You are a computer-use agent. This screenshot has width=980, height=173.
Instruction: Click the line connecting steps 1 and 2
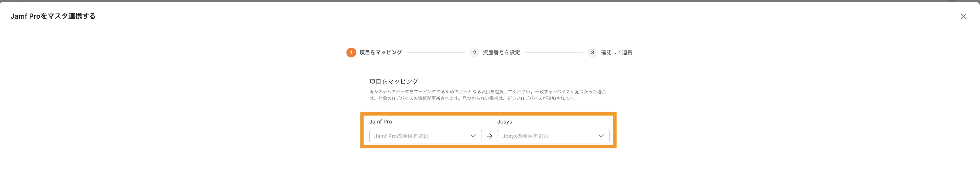pos(436,53)
